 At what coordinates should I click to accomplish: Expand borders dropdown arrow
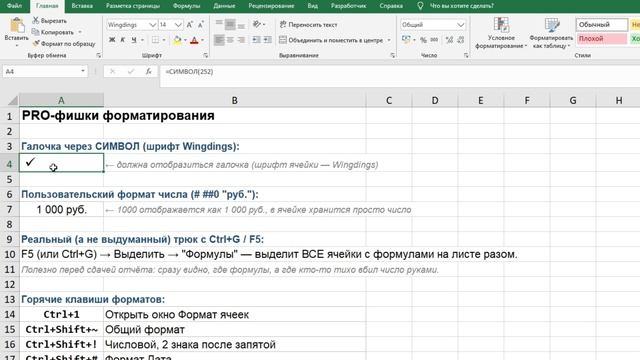(164, 40)
